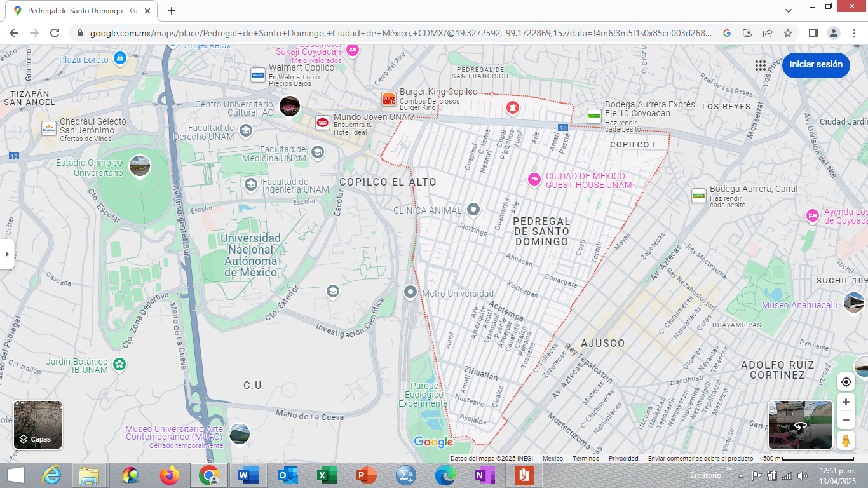Open Street View with the Pegman icon
This screenshot has width=868, height=488.
pos(846,440)
